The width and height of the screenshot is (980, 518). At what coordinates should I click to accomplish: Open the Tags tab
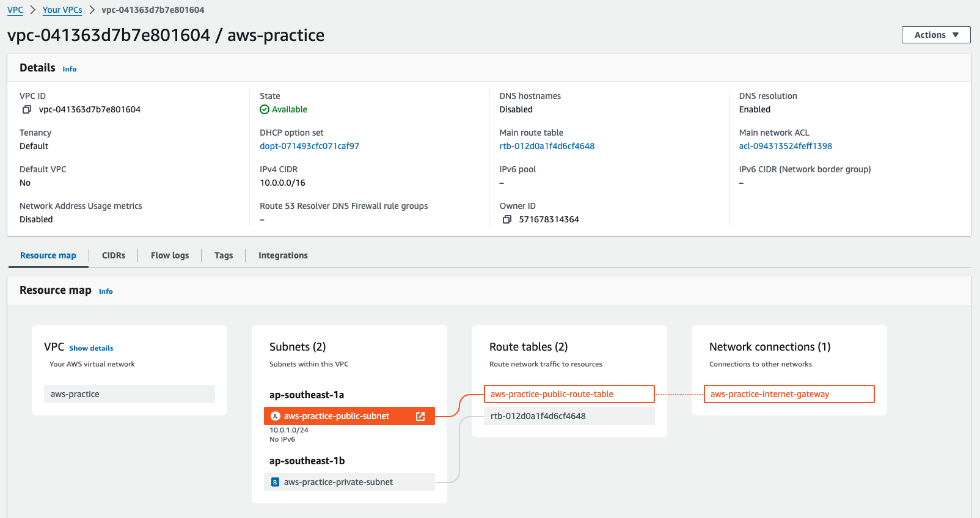(x=224, y=255)
